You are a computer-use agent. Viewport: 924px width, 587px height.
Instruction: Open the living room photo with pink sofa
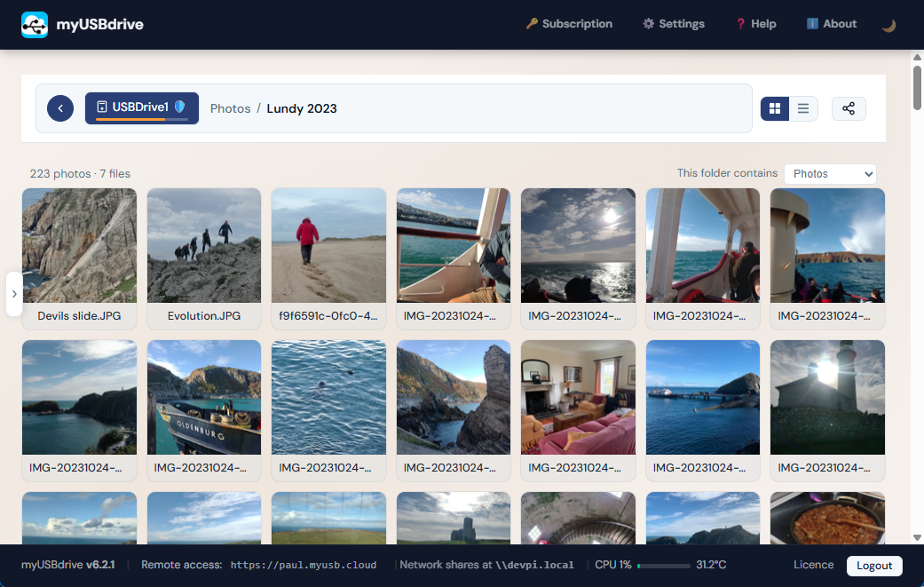click(578, 397)
